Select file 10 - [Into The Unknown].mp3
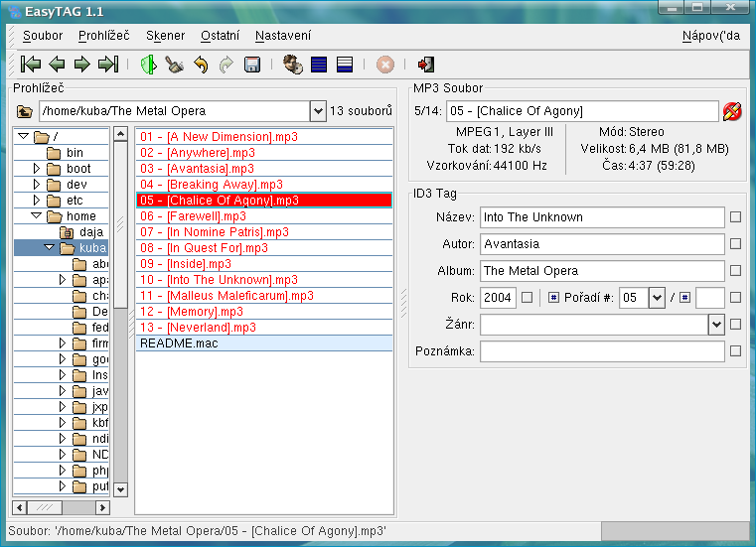 pos(219,280)
